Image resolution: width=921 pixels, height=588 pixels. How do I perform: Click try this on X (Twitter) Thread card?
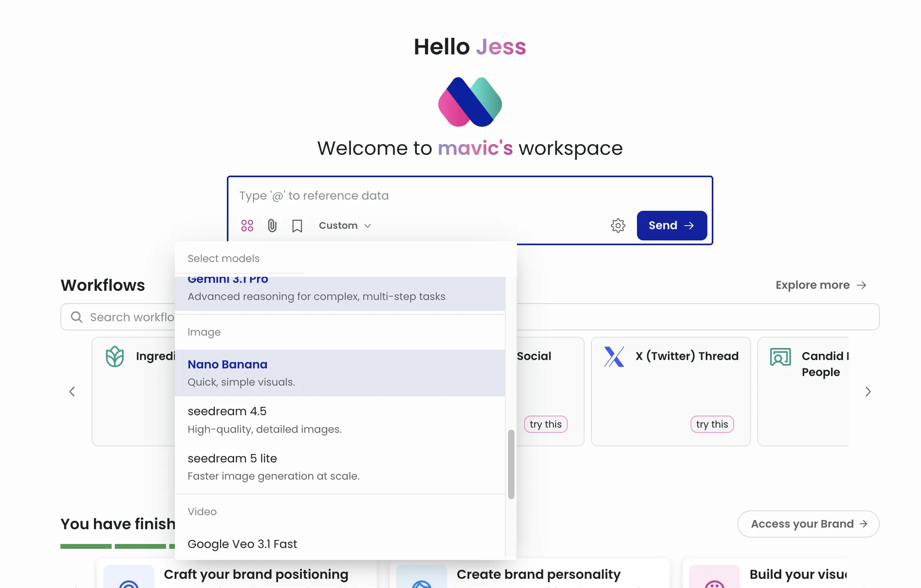pyautogui.click(x=712, y=424)
